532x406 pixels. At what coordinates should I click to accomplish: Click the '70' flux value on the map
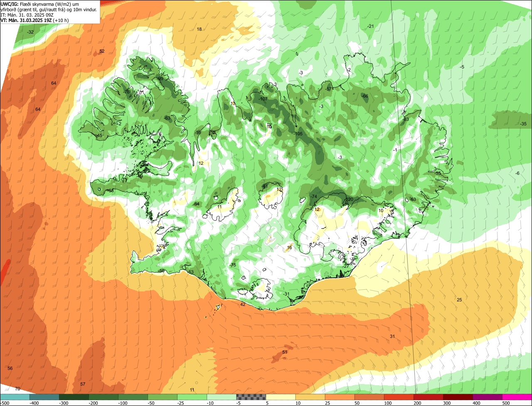(17, 389)
